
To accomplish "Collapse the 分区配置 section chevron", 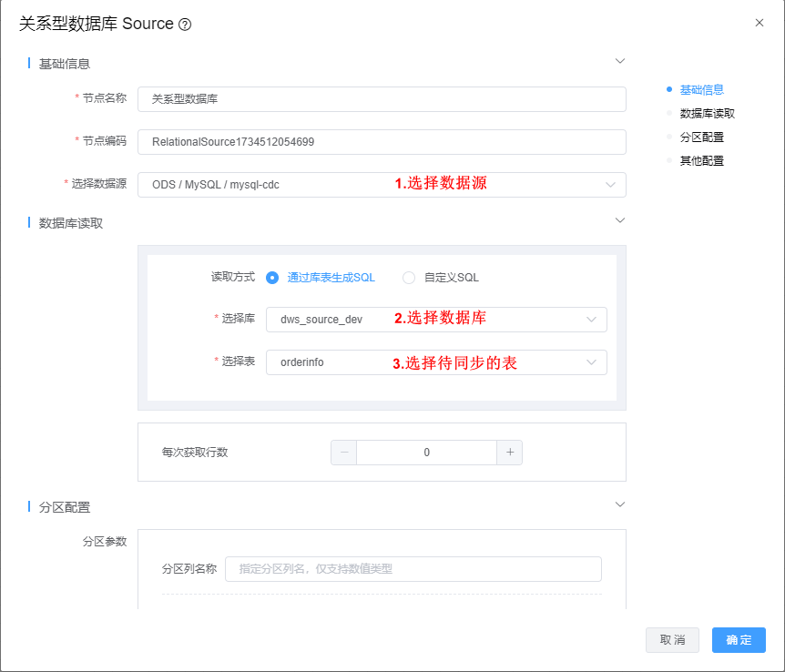I will (x=620, y=504).
